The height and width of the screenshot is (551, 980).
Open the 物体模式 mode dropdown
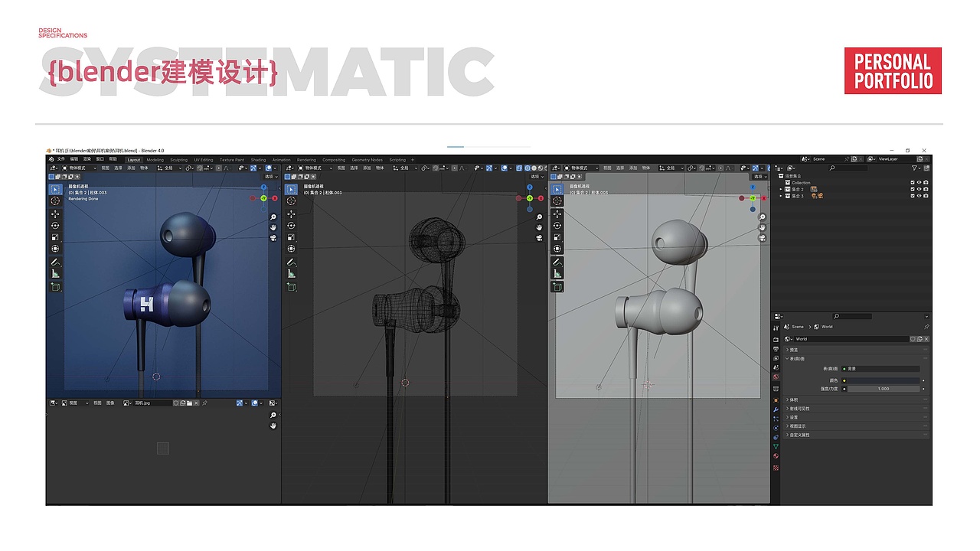point(77,168)
